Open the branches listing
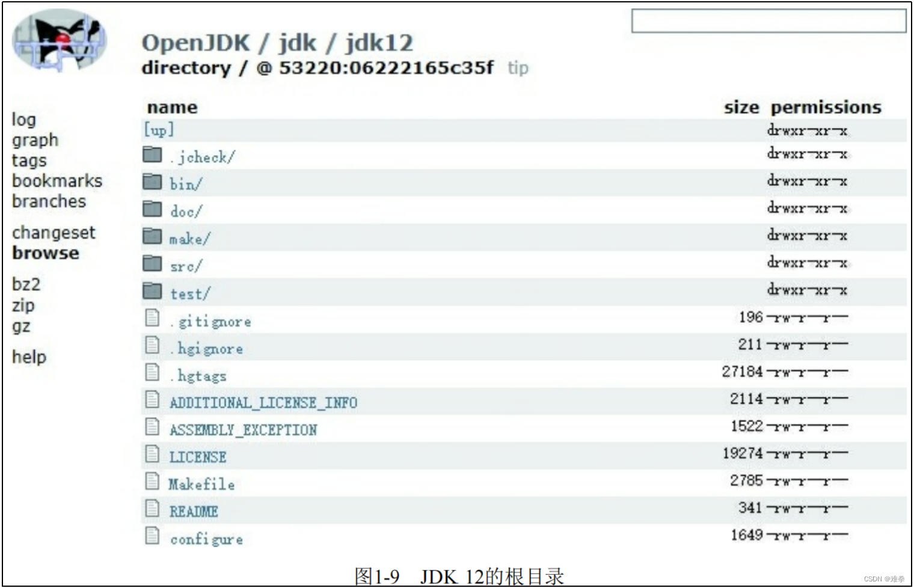The image size is (914, 588). click(49, 201)
